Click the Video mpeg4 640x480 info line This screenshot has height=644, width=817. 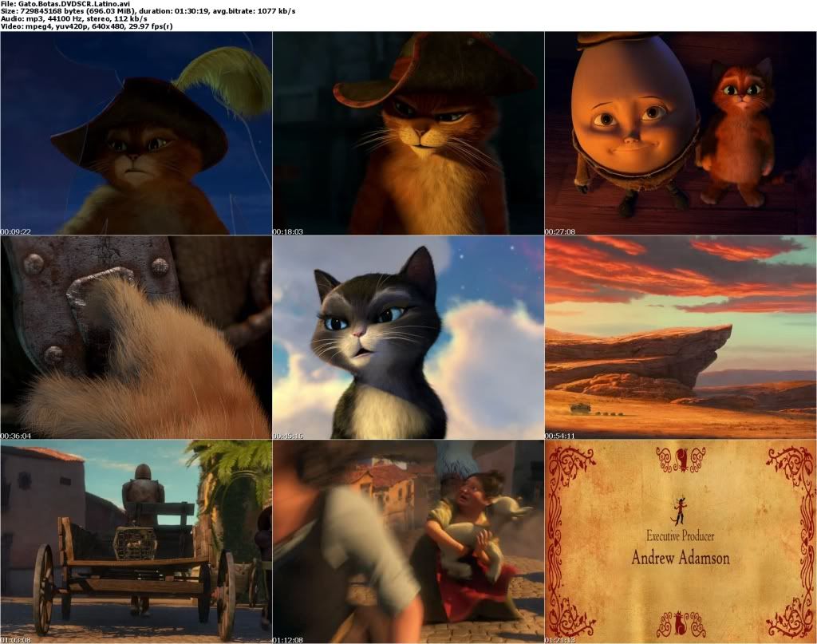86,26
